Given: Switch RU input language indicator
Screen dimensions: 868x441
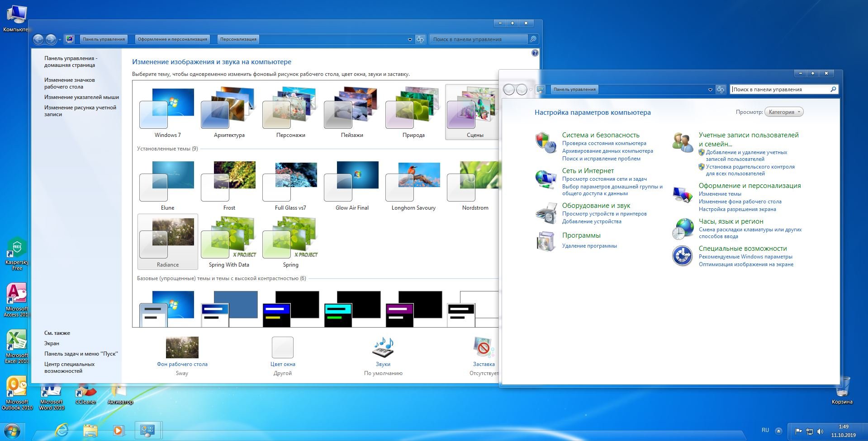Looking at the screenshot, I should click(765, 430).
